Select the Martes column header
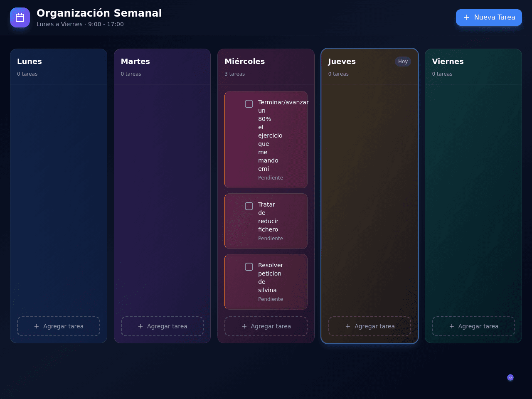The height and width of the screenshot is (399, 532). (135, 62)
